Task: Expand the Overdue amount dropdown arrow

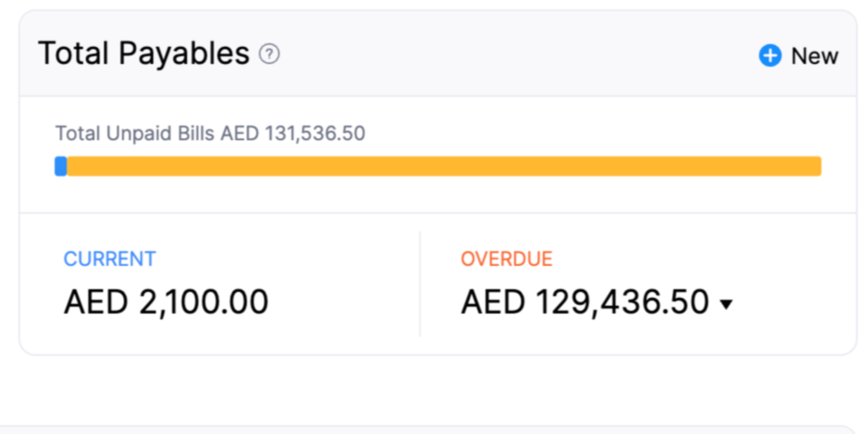Action: coord(726,304)
